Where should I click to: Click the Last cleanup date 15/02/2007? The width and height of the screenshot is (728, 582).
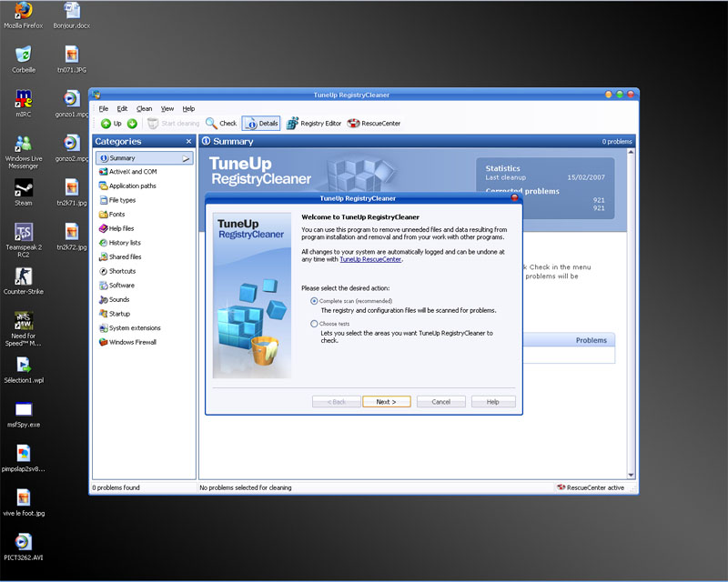pyautogui.click(x=586, y=177)
